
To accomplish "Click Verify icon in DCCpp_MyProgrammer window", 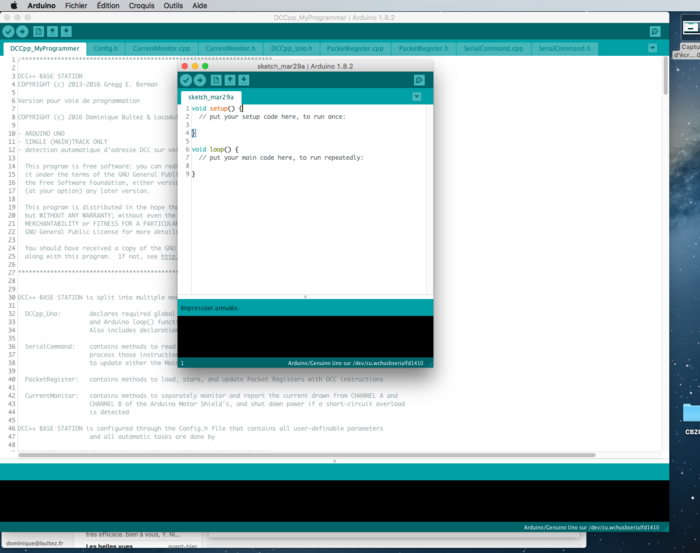I will pos(8,31).
